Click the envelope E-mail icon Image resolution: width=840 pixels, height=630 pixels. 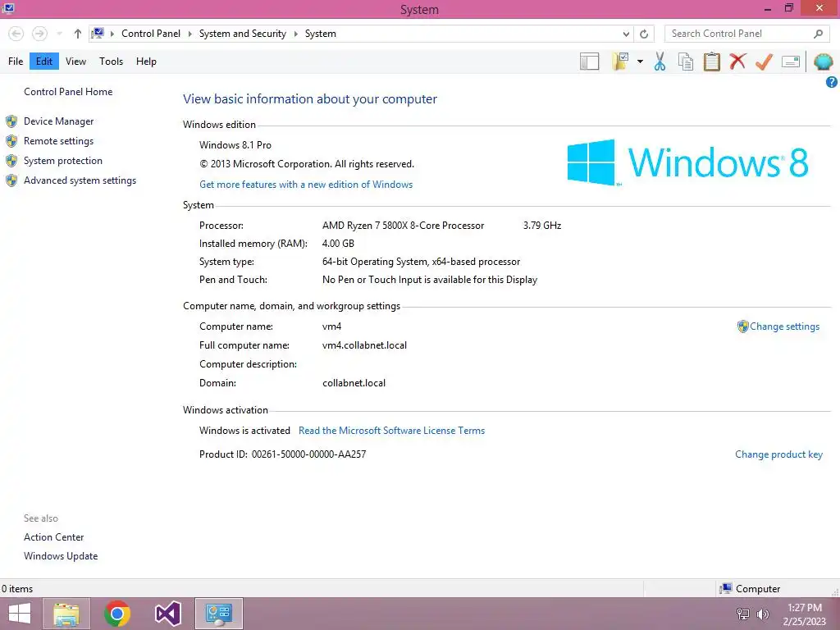791,62
